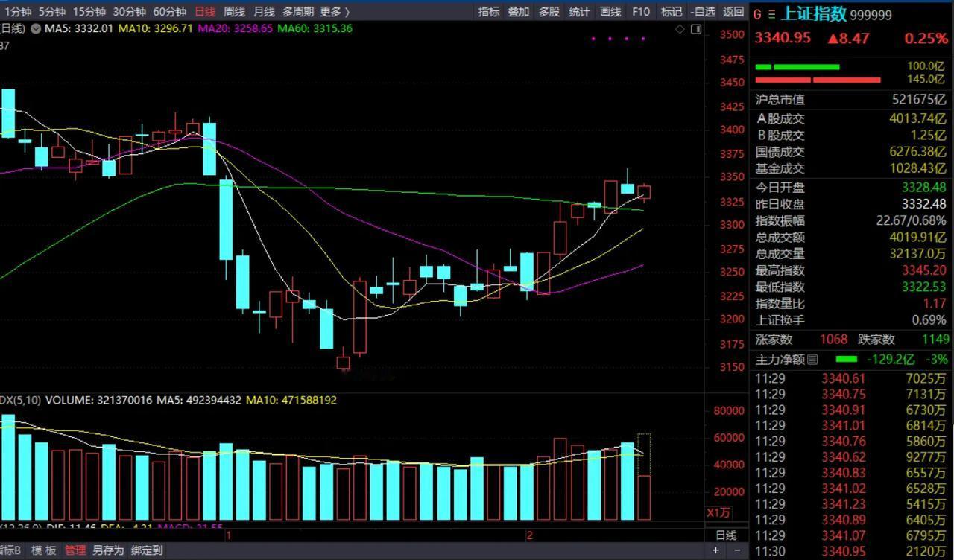Click the 最低指数 value 3322.53

pyautogui.click(x=924, y=287)
